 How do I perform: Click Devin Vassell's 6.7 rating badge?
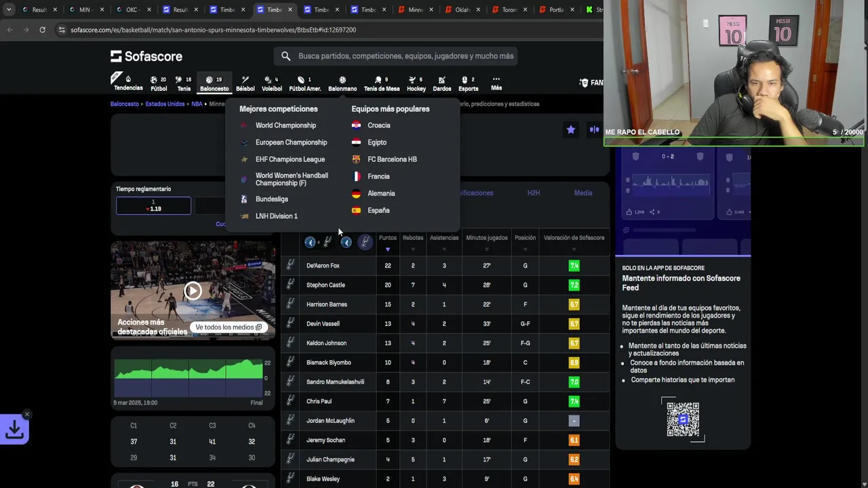coord(574,324)
